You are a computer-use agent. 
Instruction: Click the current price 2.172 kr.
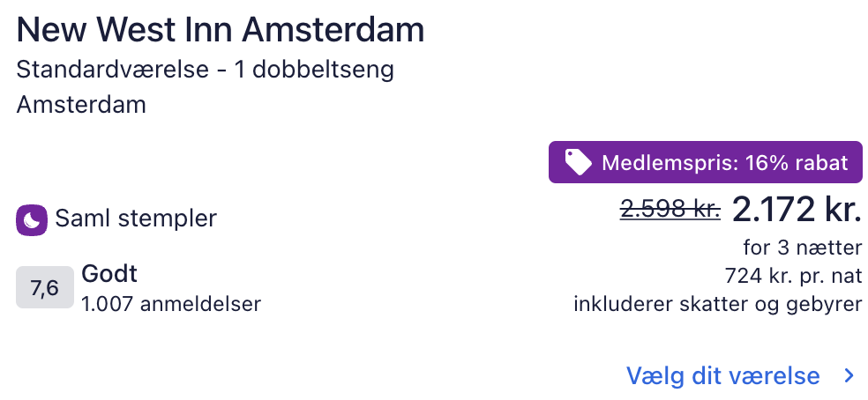tap(796, 209)
